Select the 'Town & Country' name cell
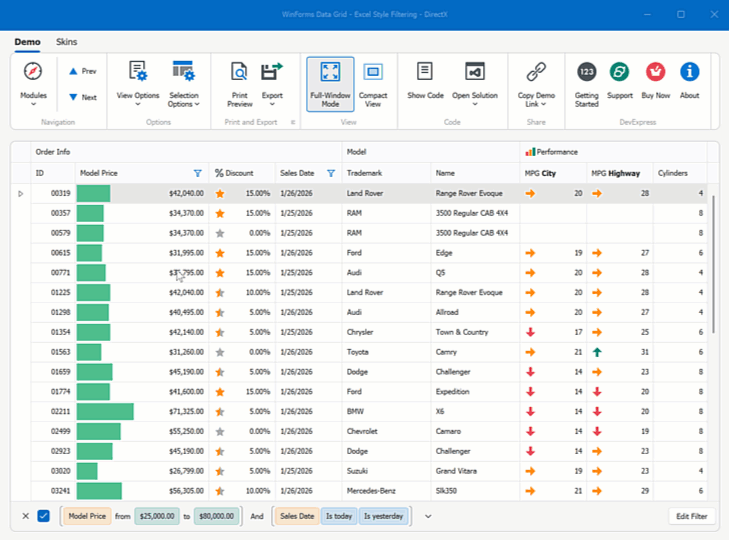Screen dimensions: 729x540 [475, 332]
